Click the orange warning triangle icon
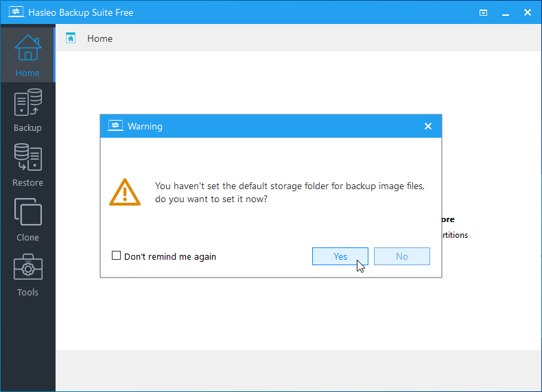542x392 pixels. click(x=124, y=193)
